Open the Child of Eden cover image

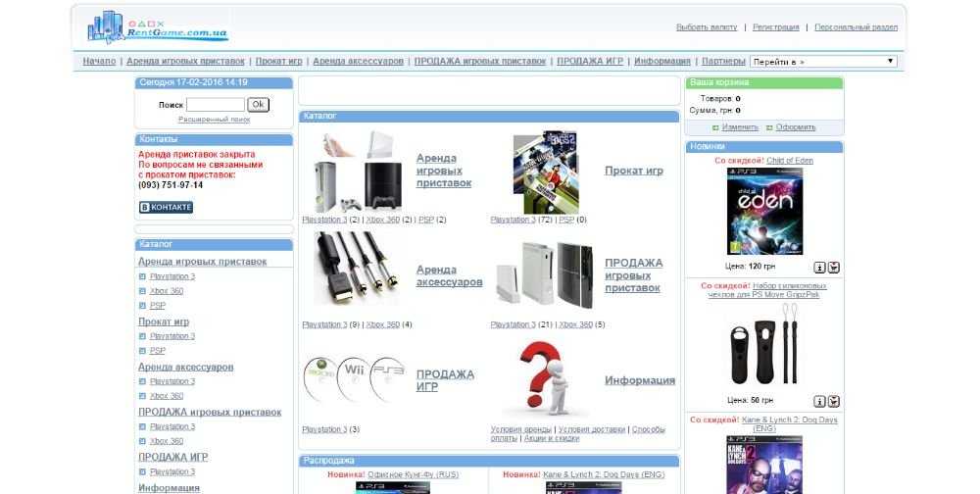point(764,211)
